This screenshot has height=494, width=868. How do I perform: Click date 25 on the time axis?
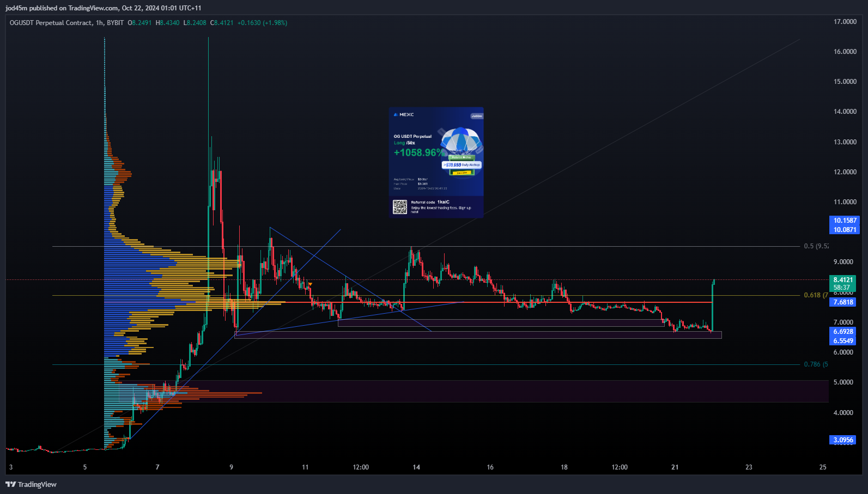(x=823, y=467)
